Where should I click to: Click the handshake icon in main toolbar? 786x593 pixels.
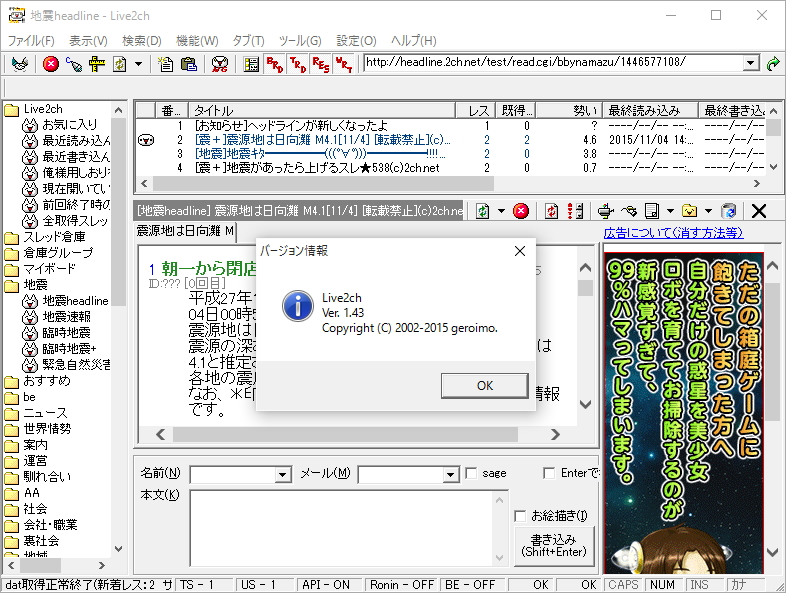tap(20, 64)
